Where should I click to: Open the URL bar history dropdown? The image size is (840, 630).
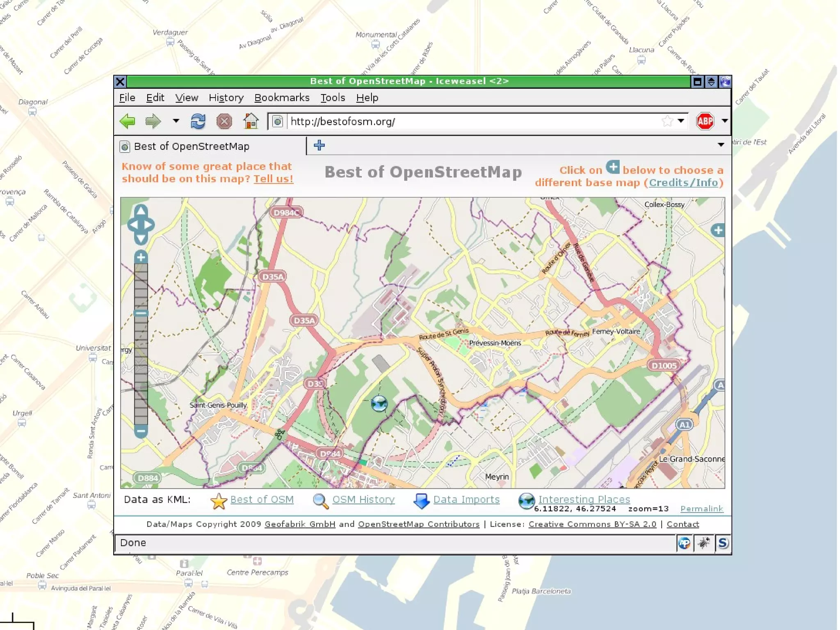click(681, 121)
